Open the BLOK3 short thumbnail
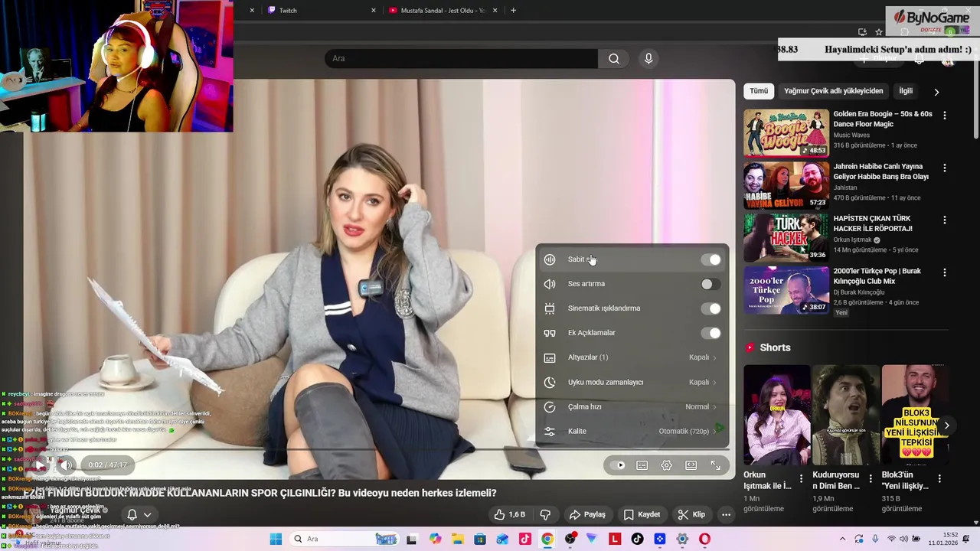980x551 pixels. click(915, 414)
